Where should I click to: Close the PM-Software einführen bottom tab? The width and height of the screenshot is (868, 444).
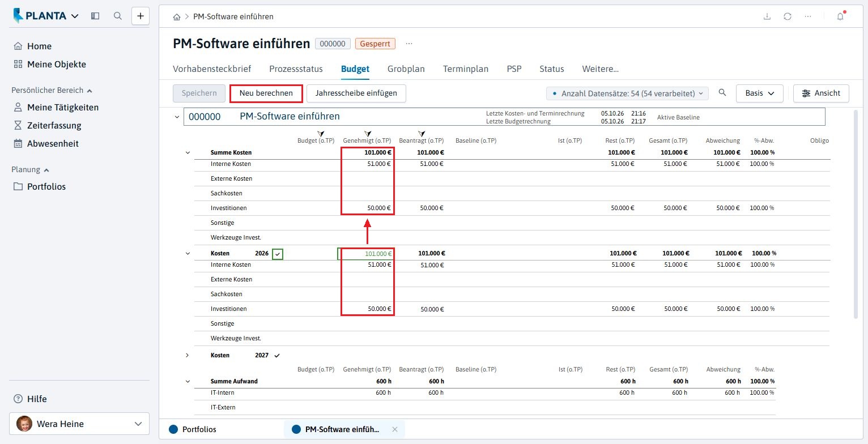point(395,429)
